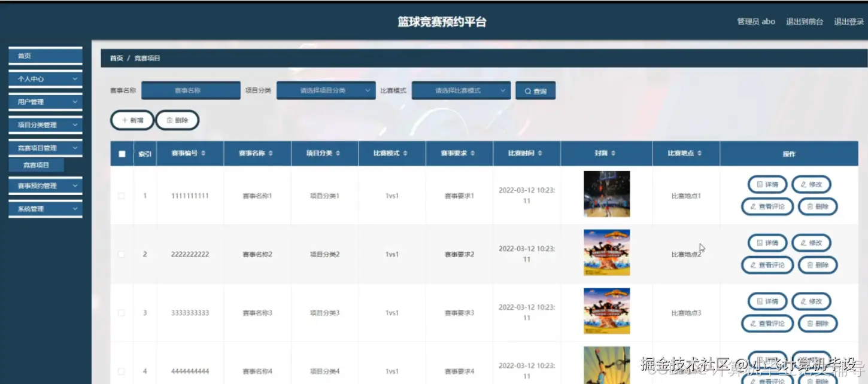Check the checkbox for row 3333333333
Image resolution: width=868 pixels, height=384 pixels.
122,313
